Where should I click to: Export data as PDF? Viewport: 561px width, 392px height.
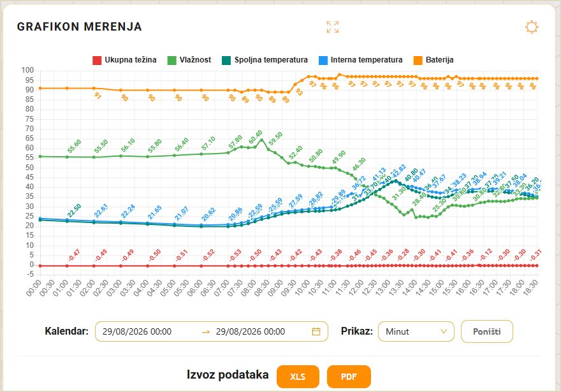click(x=349, y=377)
